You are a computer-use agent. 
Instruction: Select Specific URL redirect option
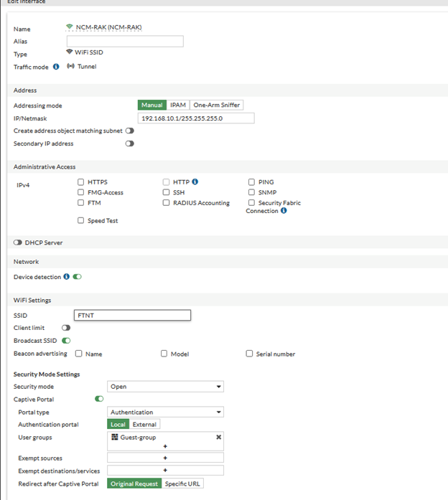point(182,484)
